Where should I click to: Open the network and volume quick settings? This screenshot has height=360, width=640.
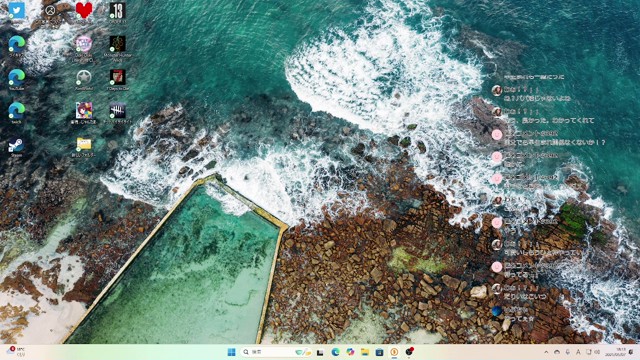[x=593, y=352]
